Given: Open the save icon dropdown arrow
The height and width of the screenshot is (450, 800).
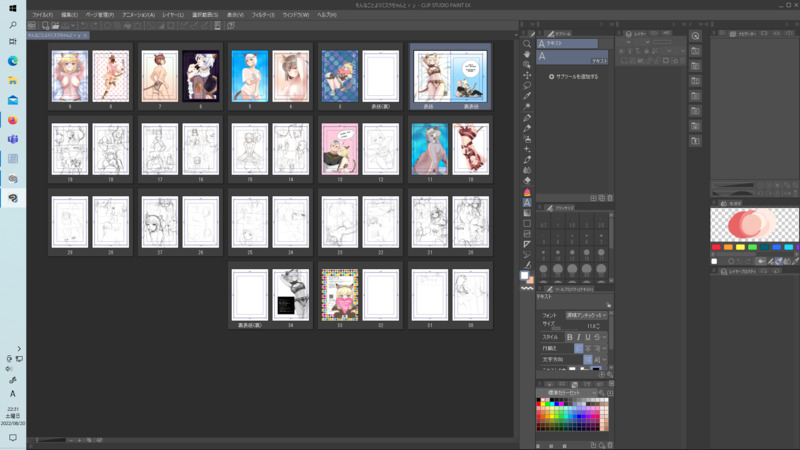Looking at the screenshot, I should 73,26.
